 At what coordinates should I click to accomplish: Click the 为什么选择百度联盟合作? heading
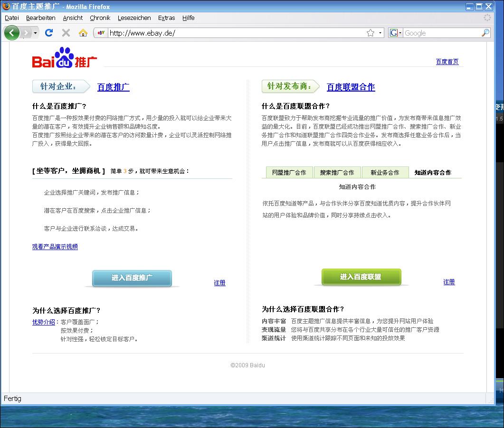(x=303, y=309)
